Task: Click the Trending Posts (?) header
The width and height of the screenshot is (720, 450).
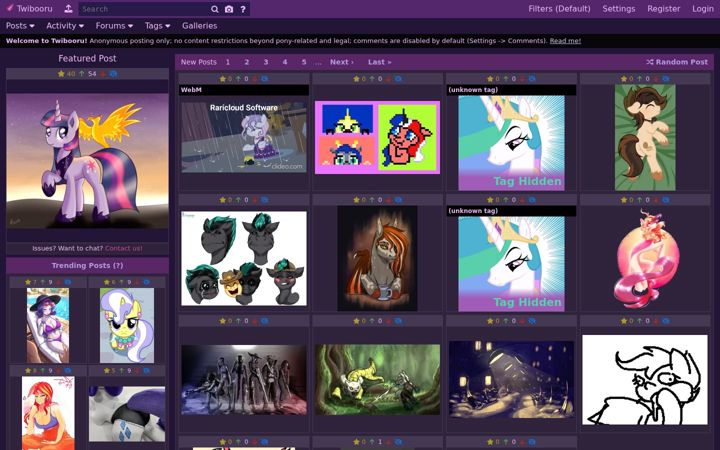Action: point(87,265)
